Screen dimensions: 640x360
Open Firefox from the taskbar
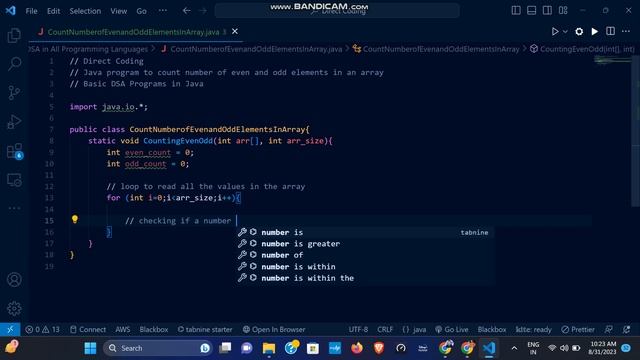pos(357,348)
